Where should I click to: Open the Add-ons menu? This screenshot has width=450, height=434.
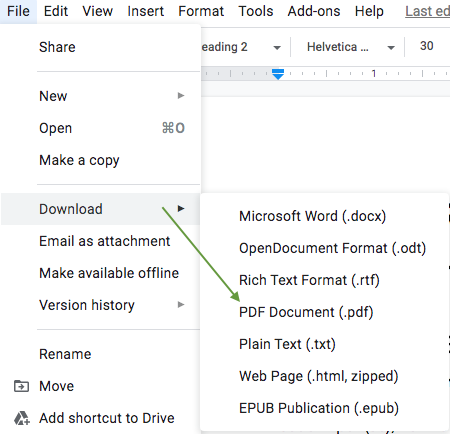coord(314,11)
